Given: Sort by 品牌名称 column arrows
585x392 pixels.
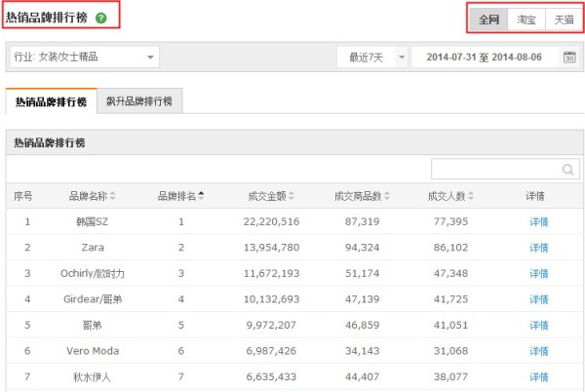Looking at the screenshot, I should tap(113, 196).
